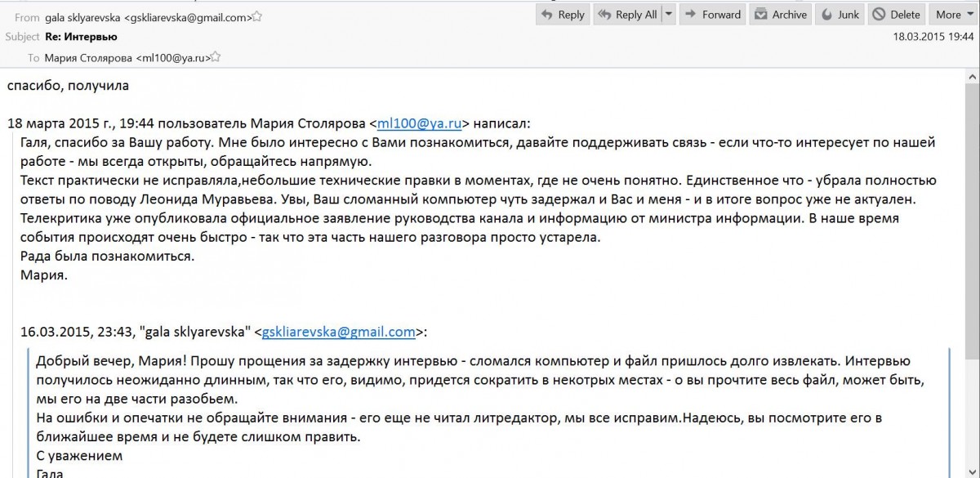Open the Reply All dropdown arrow

669,15
